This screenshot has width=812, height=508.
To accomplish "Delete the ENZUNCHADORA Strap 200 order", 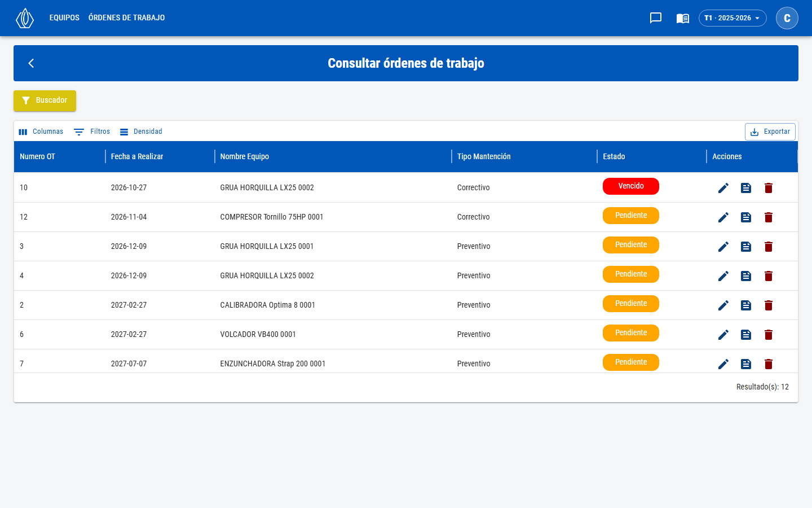I will [769, 364].
